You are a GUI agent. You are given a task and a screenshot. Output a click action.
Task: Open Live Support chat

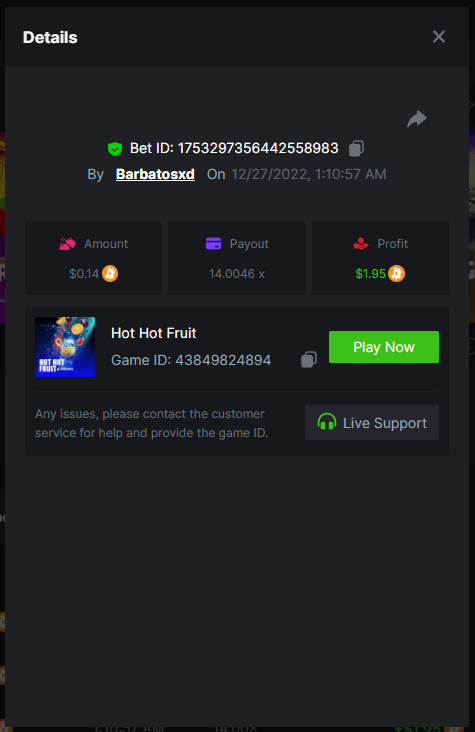point(372,422)
